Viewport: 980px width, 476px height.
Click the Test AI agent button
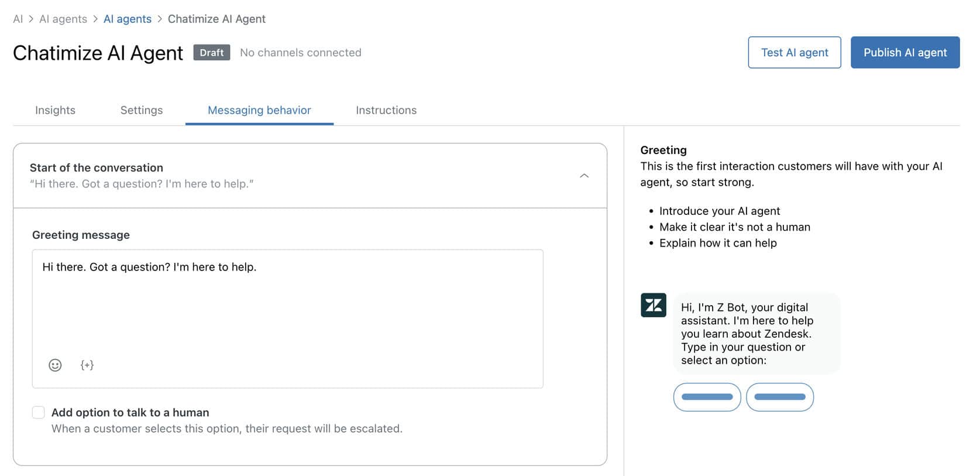click(794, 53)
